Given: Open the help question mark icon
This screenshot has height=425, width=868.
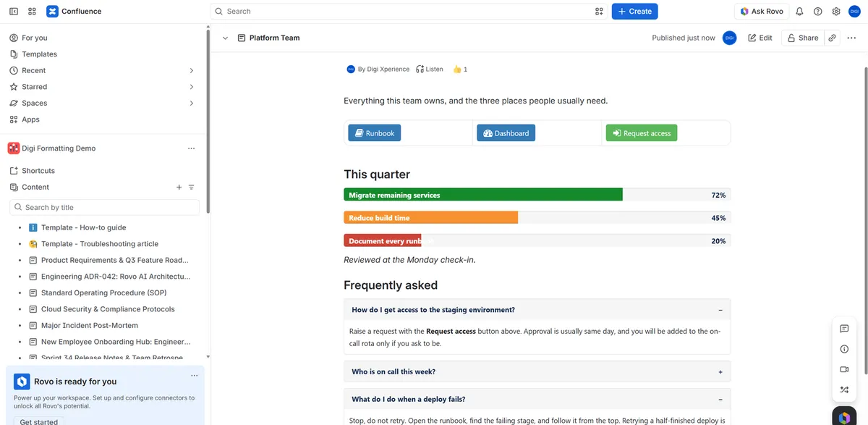Looking at the screenshot, I should pyautogui.click(x=818, y=12).
